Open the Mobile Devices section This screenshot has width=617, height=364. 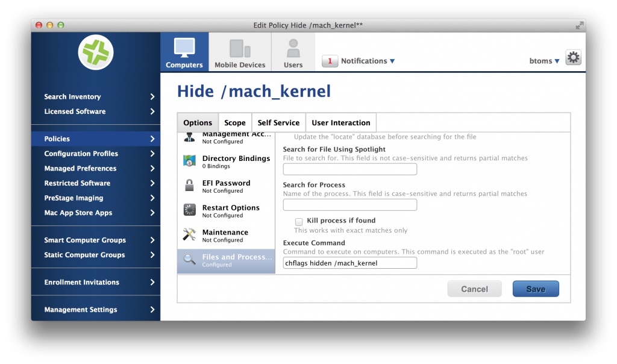point(239,51)
